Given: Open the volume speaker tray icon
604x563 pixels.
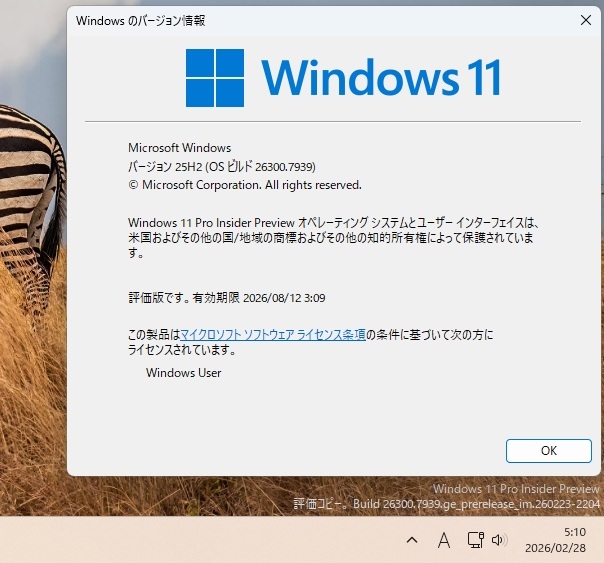Looking at the screenshot, I should pyautogui.click(x=498, y=540).
